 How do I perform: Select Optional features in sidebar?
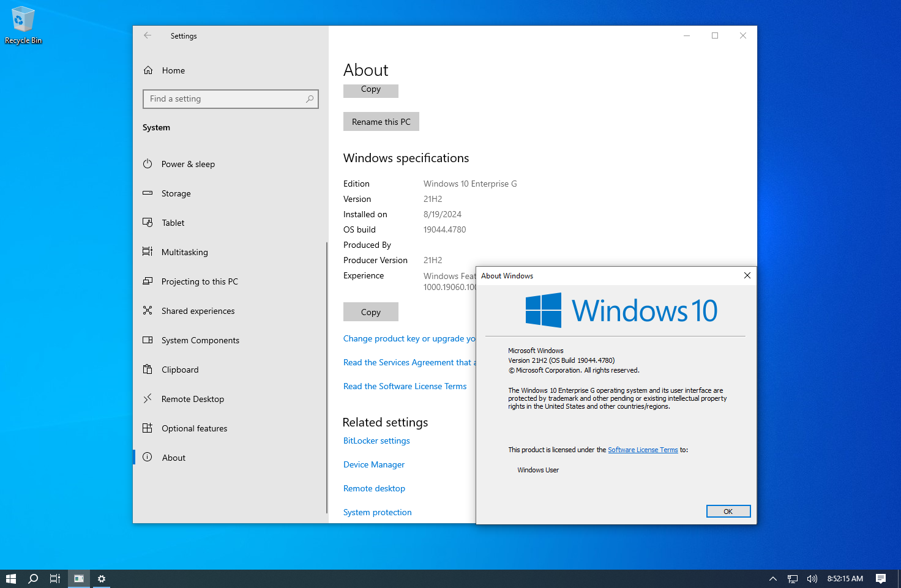230,428
